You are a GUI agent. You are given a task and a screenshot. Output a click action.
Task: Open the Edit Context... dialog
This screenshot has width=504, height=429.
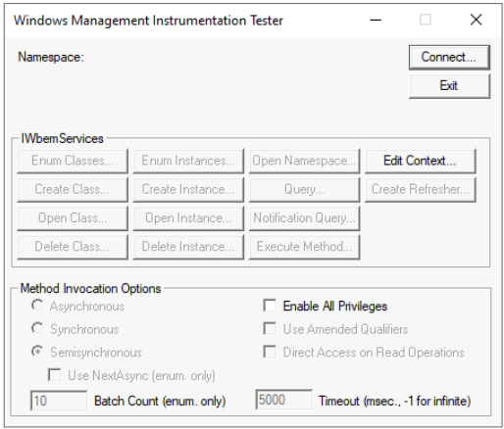420,161
